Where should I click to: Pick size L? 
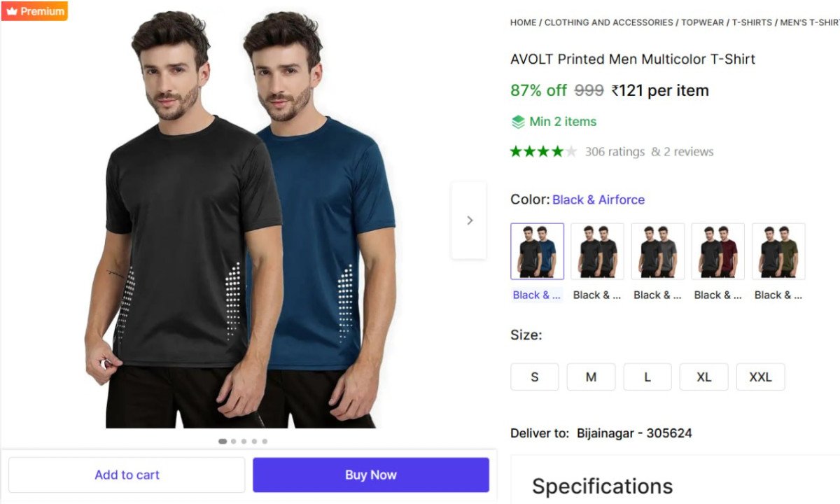pyautogui.click(x=647, y=377)
